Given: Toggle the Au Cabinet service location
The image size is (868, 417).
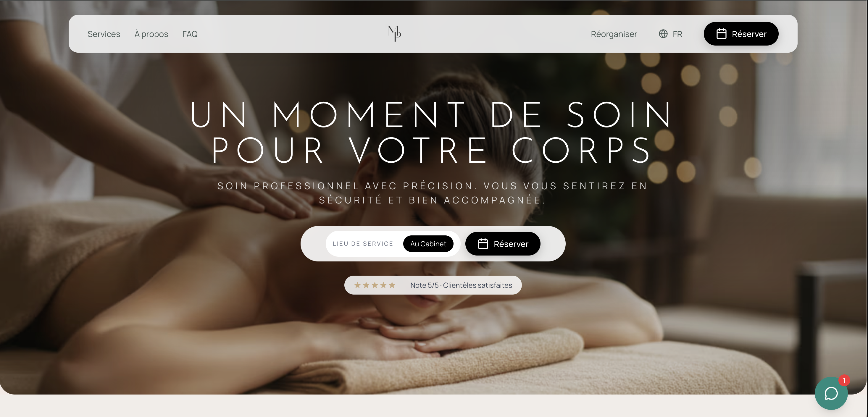Looking at the screenshot, I should [428, 243].
